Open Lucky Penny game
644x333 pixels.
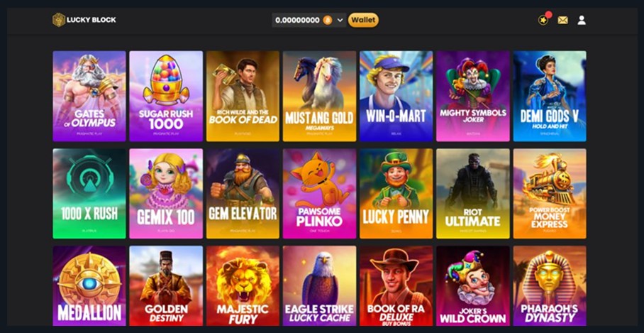(x=396, y=194)
